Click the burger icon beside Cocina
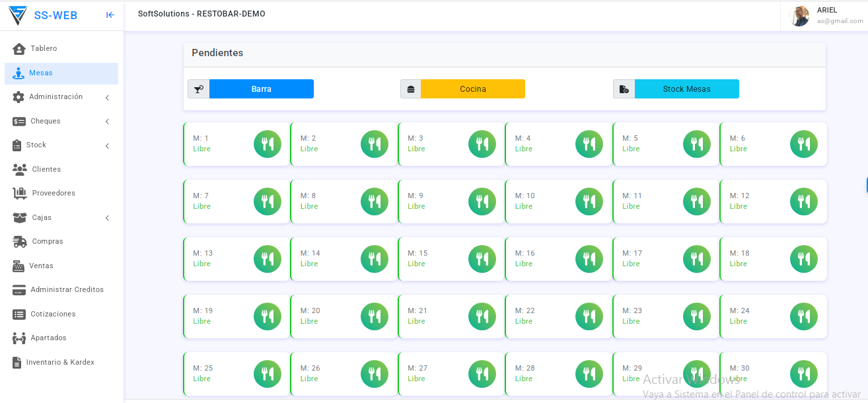Screen dimensions: 868x403 point(411,89)
